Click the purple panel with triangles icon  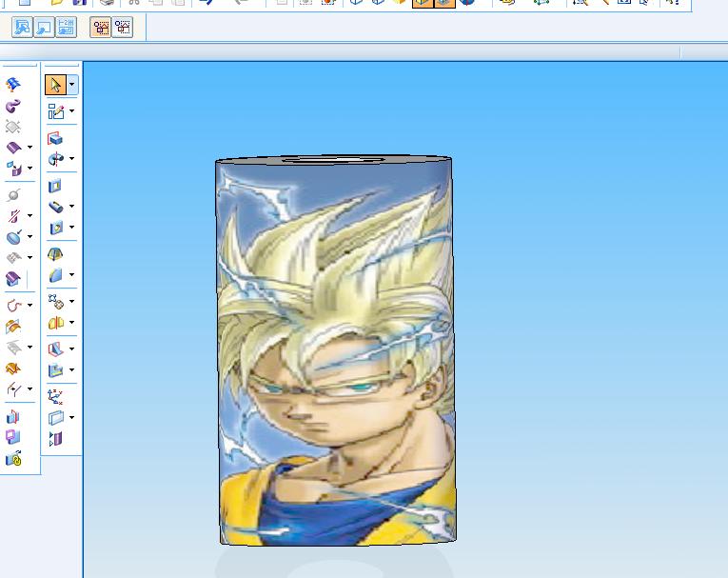[x=55, y=438]
